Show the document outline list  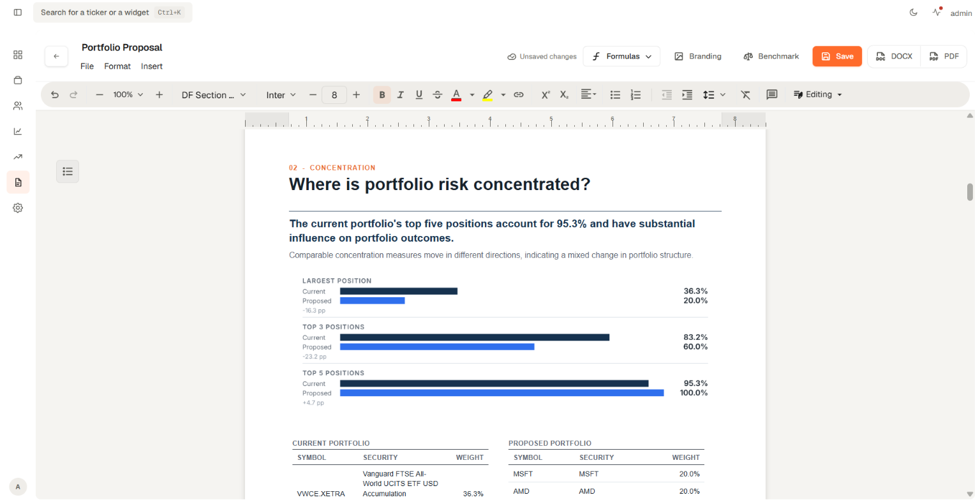68,172
